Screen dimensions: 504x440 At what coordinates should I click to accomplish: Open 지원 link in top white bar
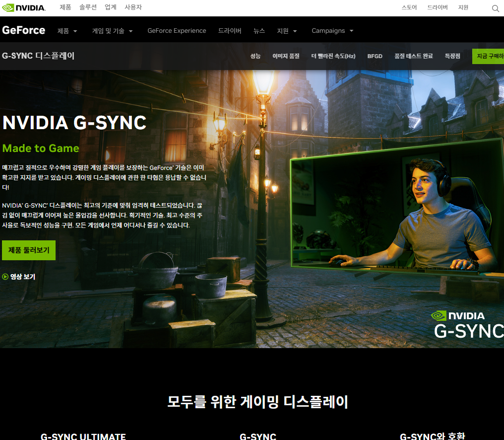(x=463, y=7)
